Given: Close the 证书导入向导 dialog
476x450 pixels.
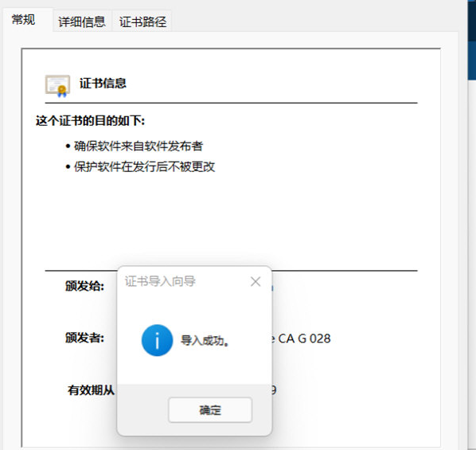Looking at the screenshot, I should [x=256, y=281].
